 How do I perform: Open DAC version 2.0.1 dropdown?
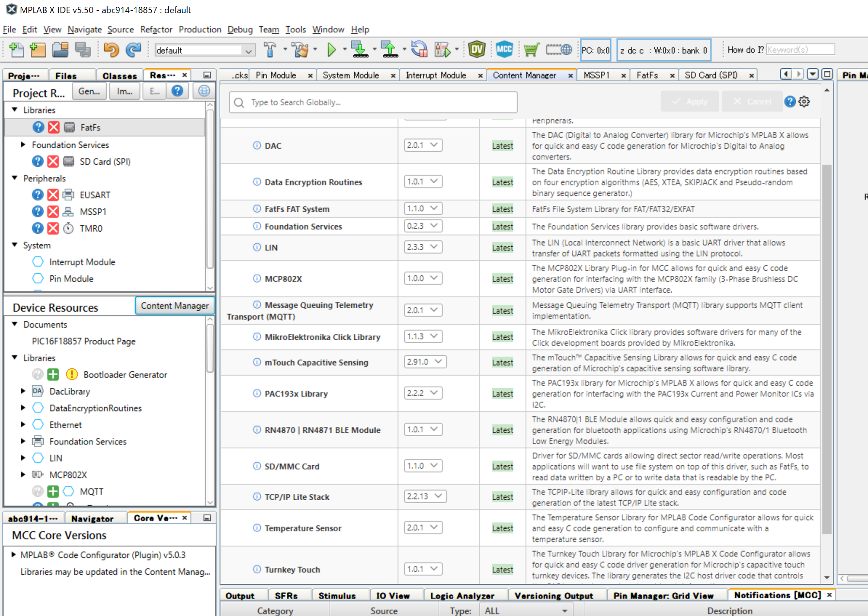pyautogui.click(x=423, y=145)
